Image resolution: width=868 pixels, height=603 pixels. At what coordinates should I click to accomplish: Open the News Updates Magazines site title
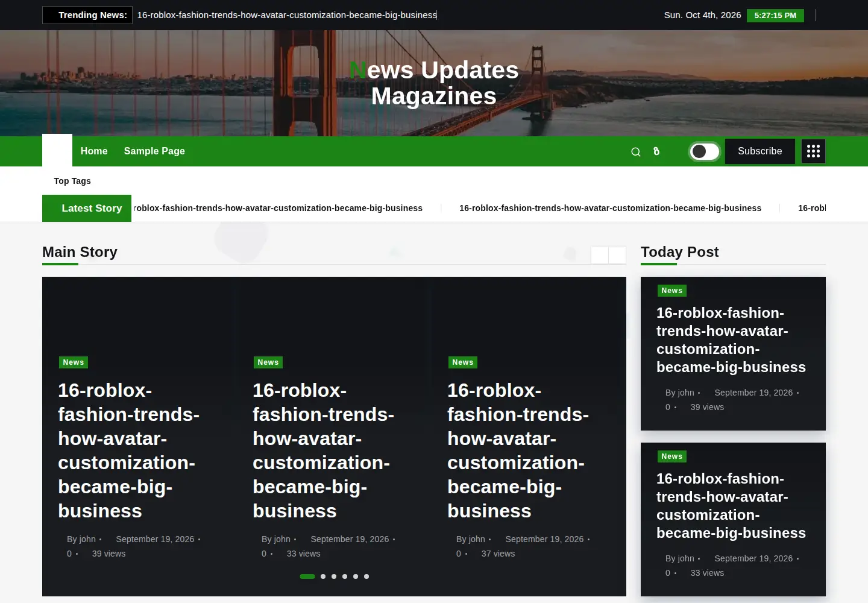click(434, 83)
